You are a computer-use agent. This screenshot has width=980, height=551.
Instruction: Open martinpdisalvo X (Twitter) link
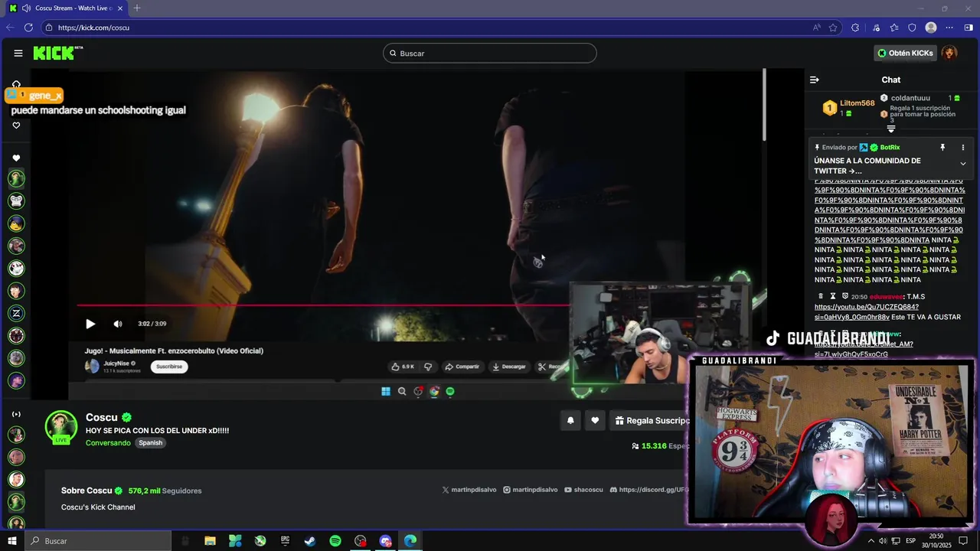click(x=469, y=490)
